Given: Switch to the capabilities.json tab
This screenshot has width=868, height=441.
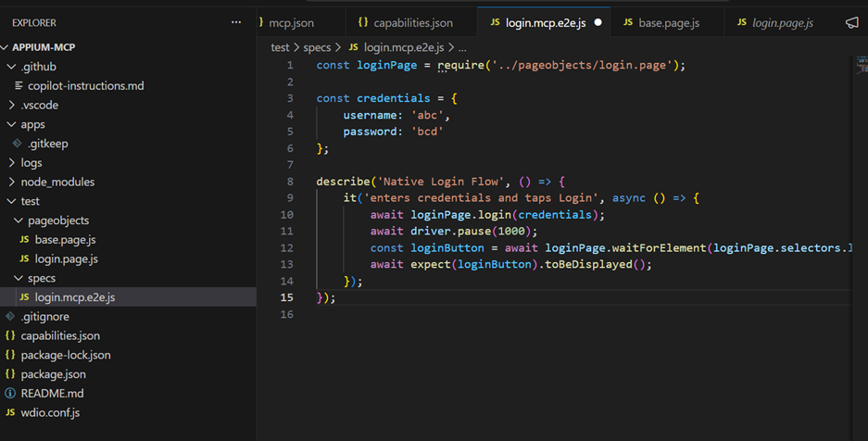Looking at the screenshot, I should click(405, 22).
